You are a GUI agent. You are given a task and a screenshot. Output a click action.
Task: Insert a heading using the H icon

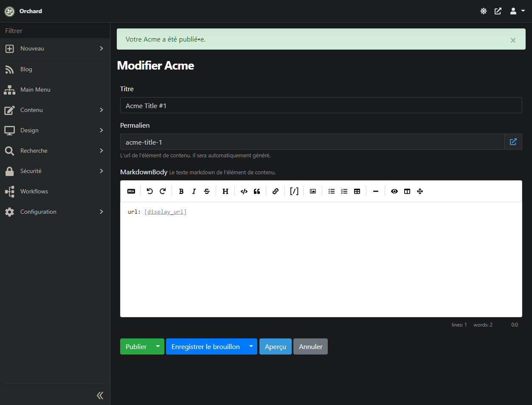coord(225,191)
